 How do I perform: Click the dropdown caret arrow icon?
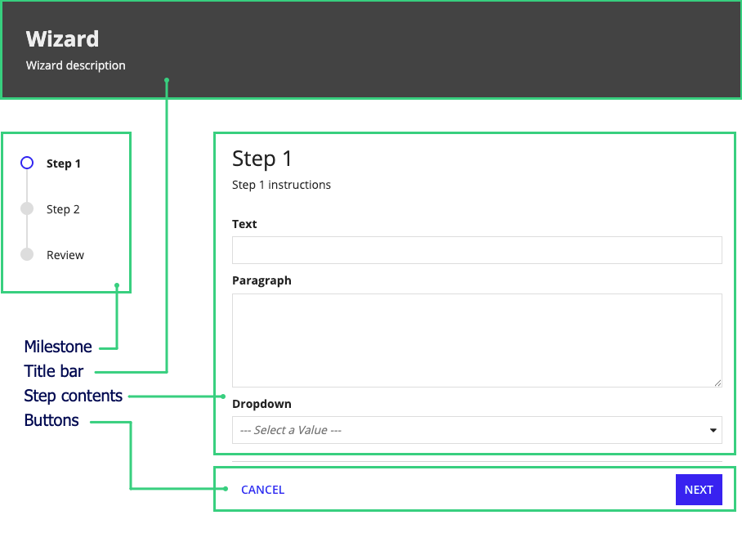click(713, 430)
